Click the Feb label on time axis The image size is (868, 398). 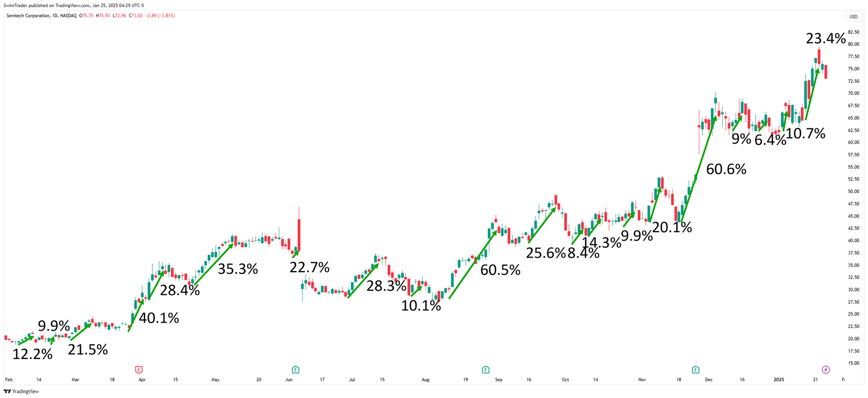tap(9, 380)
